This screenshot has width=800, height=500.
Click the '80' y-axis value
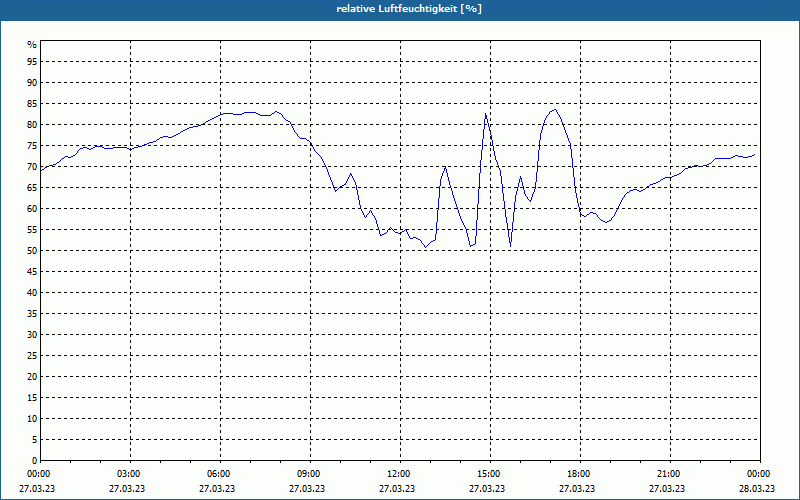(x=32, y=124)
